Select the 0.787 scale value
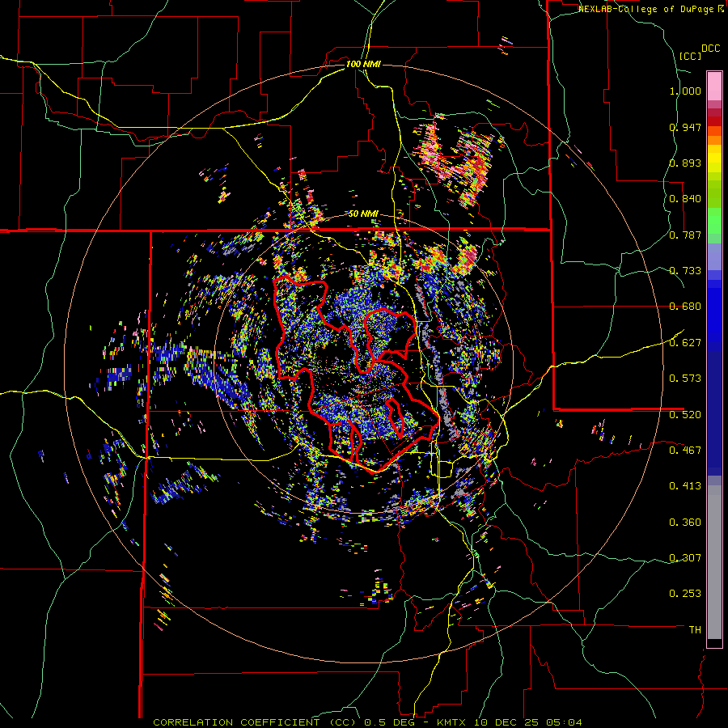The height and width of the screenshot is (728, 728). point(685,235)
